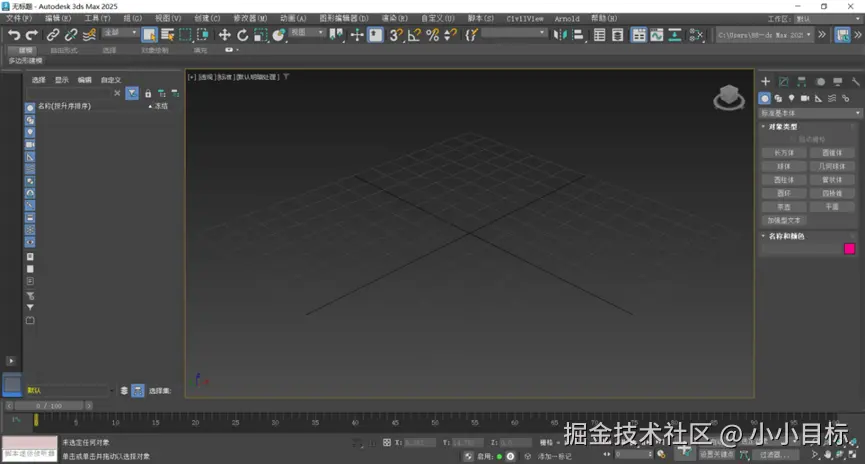Image resolution: width=865 pixels, height=464 pixels.
Task: Toggle 3D snaps in toolbar
Action: tap(396, 35)
